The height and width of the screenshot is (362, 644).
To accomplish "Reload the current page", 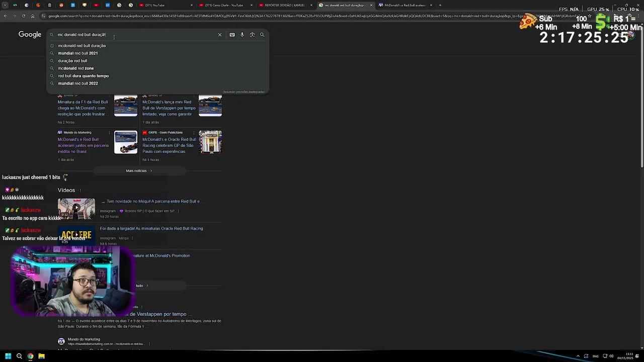I will (x=23, y=16).
